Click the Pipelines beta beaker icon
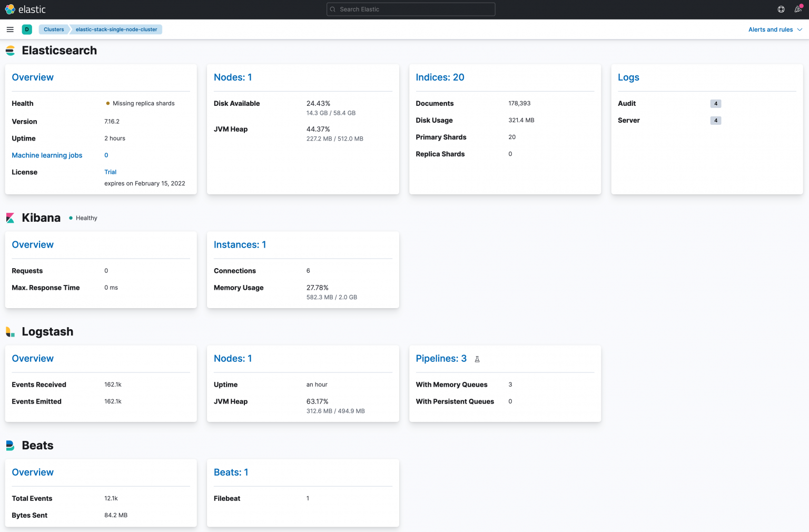The image size is (809, 532). (x=477, y=359)
